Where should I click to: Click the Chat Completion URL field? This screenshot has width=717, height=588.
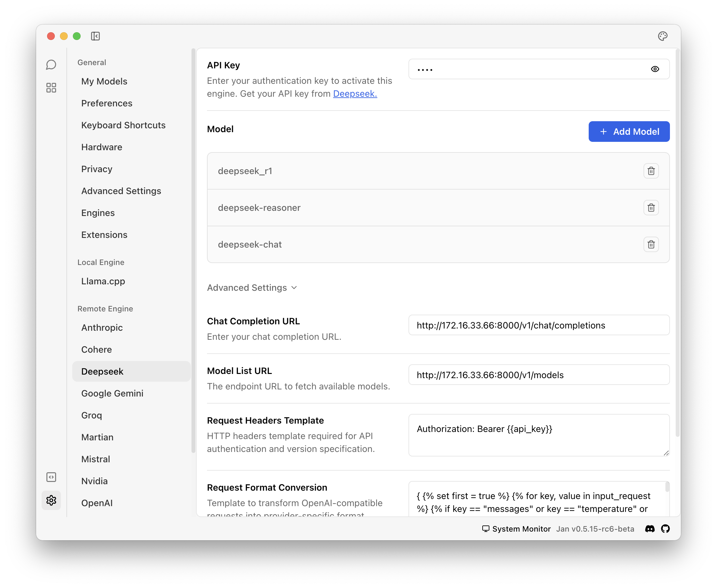tap(538, 325)
